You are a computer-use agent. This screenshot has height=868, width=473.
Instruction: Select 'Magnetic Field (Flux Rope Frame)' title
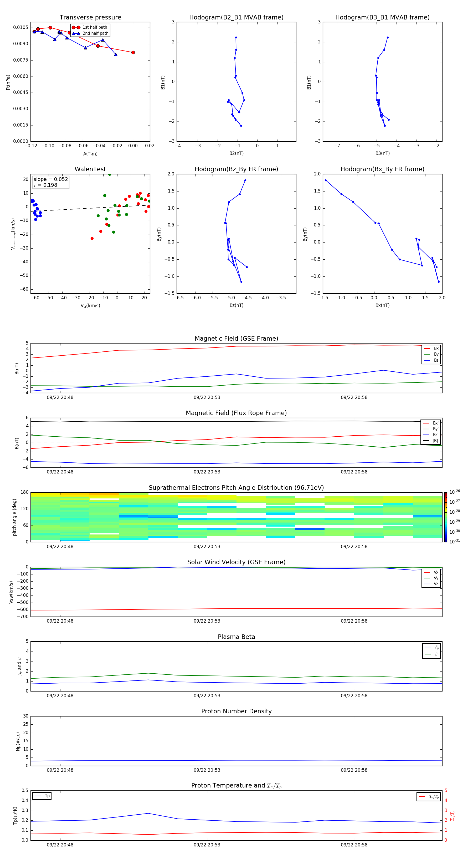[x=236, y=413]
